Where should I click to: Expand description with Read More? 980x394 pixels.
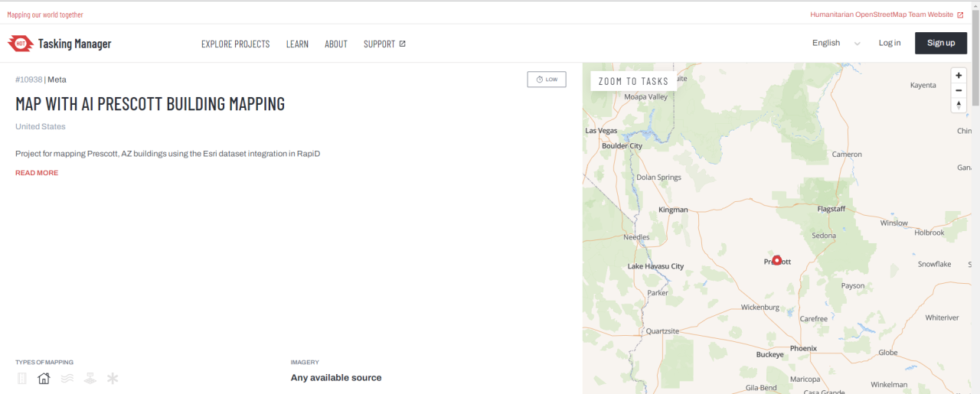pyautogui.click(x=37, y=173)
